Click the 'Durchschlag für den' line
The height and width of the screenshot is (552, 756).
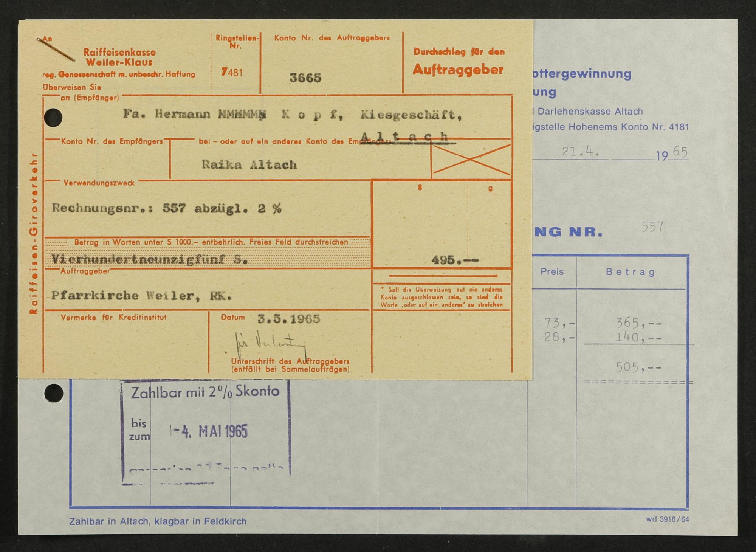point(459,52)
